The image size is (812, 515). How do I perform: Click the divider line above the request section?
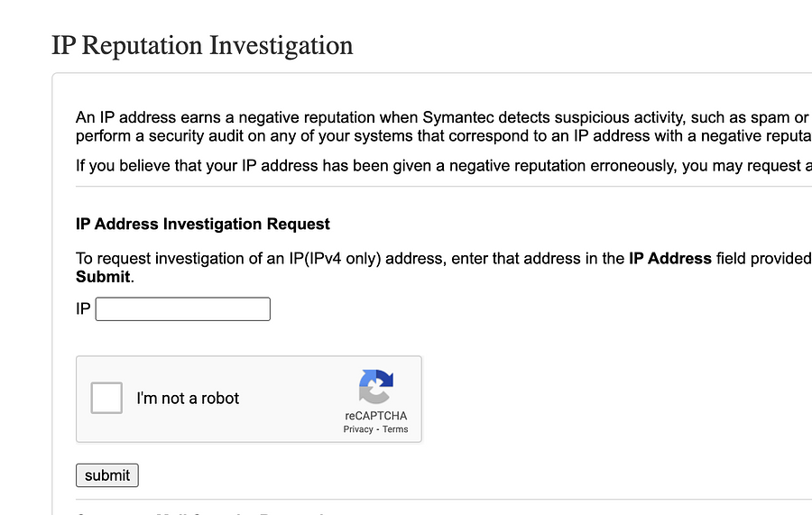tap(444, 187)
